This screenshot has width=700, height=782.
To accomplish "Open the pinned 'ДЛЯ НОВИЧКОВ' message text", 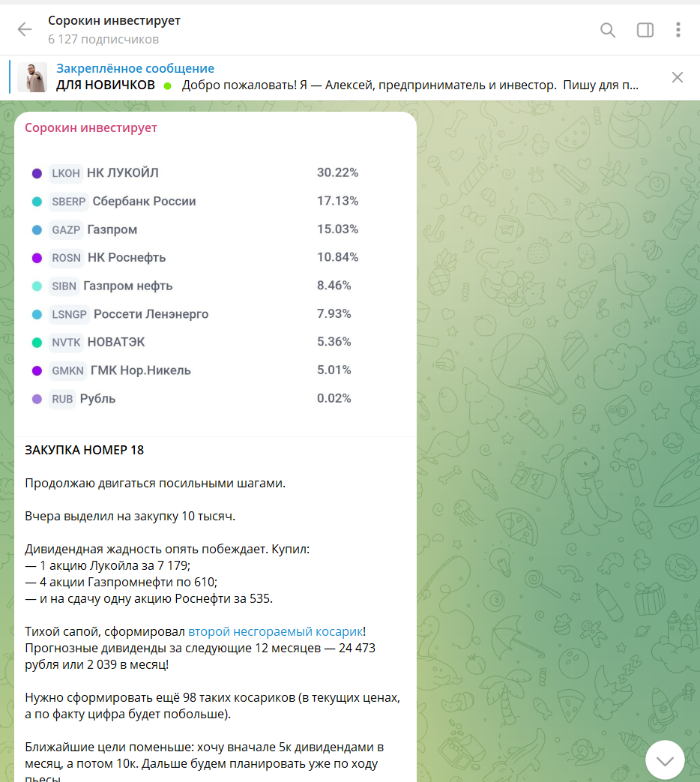I will point(347,85).
